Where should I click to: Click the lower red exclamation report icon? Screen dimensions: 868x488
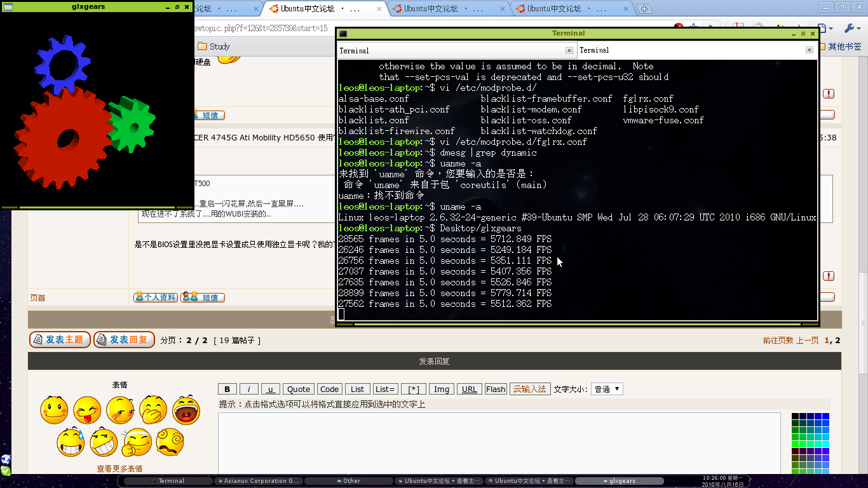829,276
